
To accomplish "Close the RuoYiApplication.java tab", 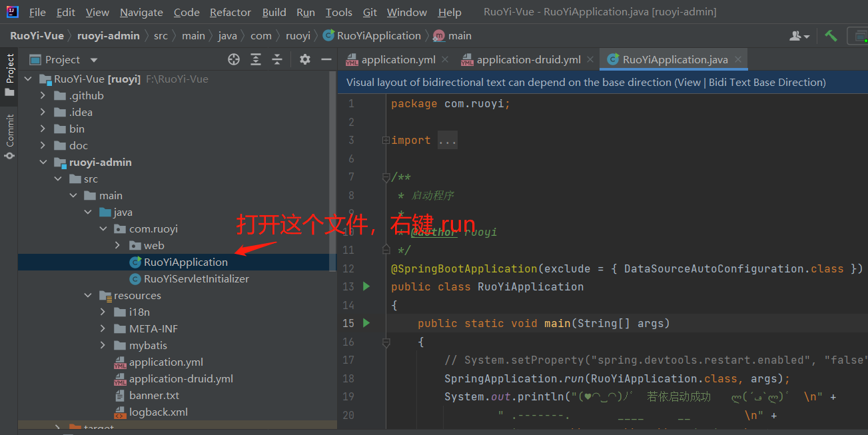I will [738, 59].
